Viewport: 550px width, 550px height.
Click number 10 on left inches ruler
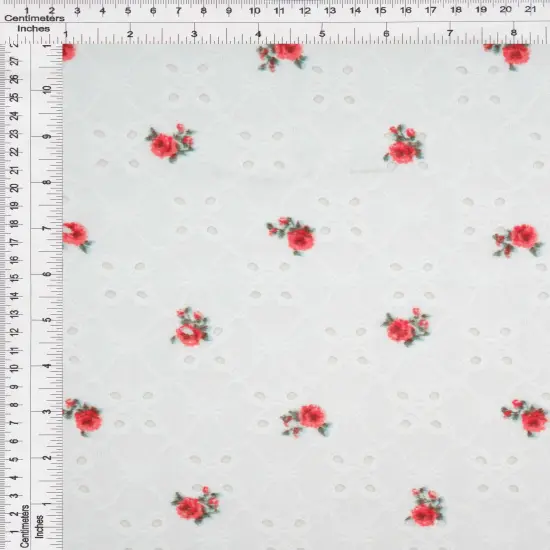47,89
